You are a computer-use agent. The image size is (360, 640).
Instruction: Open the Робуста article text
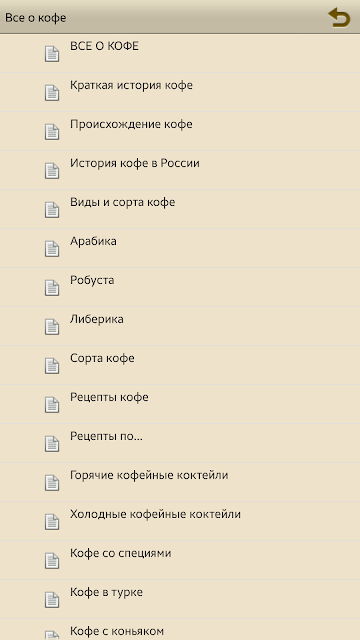tap(92, 280)
